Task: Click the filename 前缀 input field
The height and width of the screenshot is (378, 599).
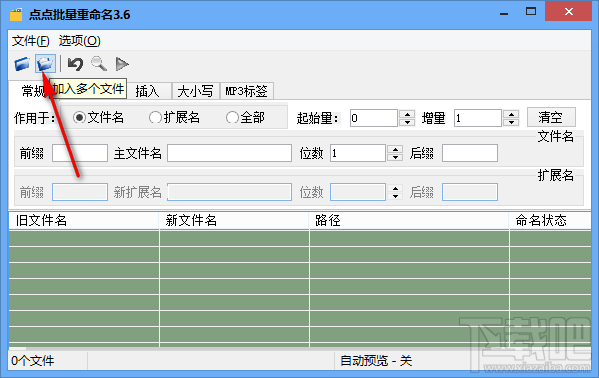Action: 79,153
